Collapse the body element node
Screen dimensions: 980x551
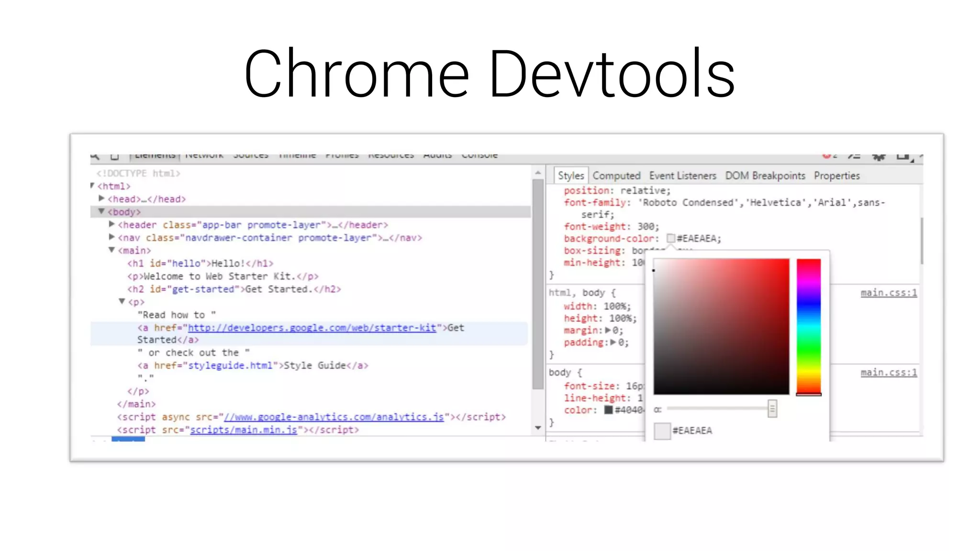(x=101, y=211)
